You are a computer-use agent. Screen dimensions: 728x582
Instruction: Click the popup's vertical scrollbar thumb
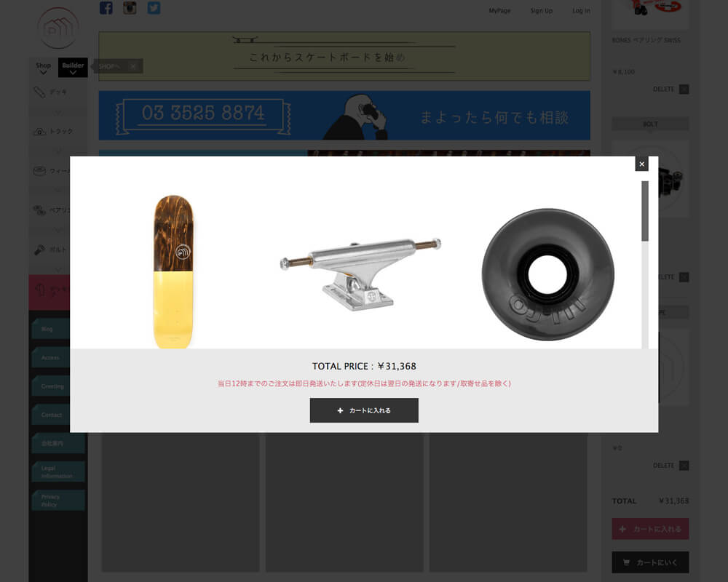tap(645, 211)
